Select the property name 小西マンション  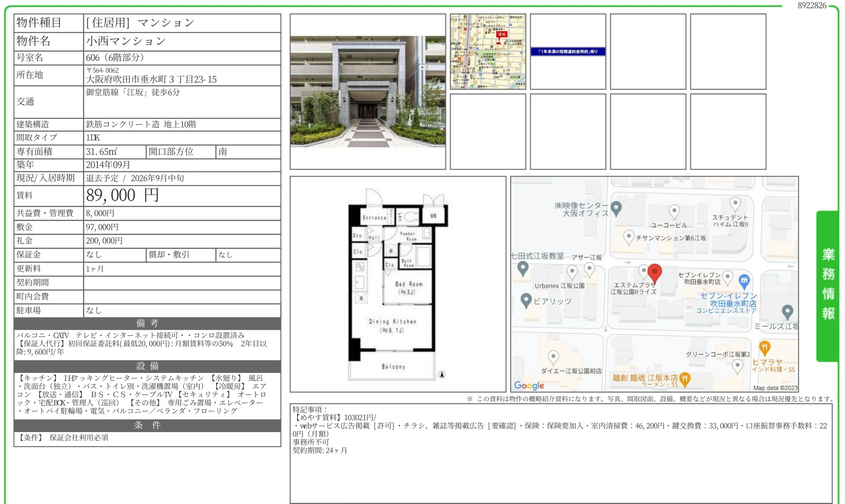coord(126,41)
